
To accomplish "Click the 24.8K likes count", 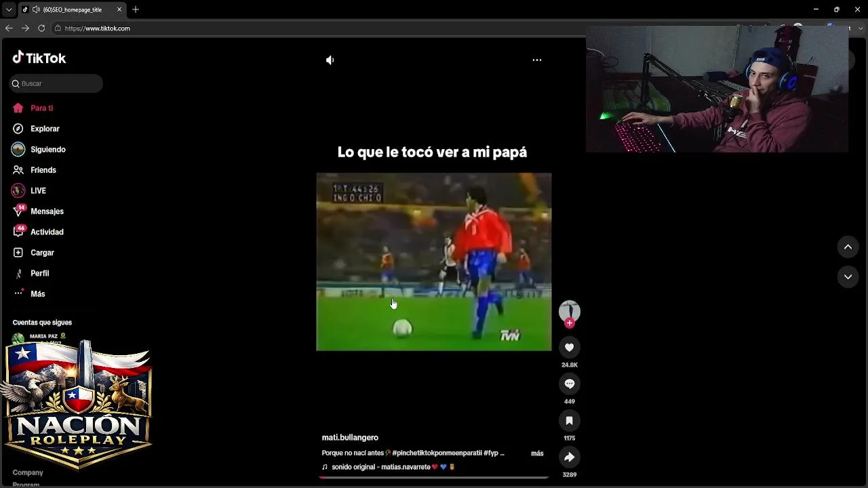I will [x=570, y=365].
